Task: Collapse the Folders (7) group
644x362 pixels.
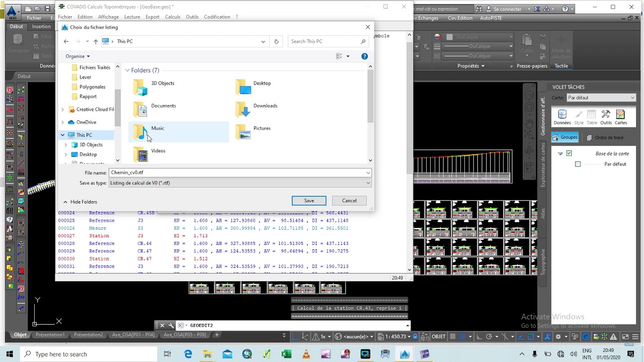Action: coord(127,70)
